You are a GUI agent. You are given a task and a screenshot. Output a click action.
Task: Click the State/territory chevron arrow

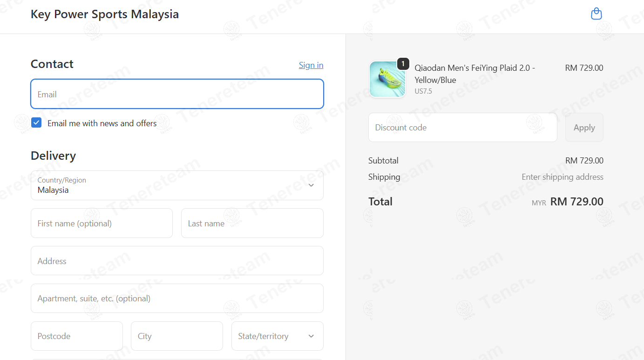[311, 336]
